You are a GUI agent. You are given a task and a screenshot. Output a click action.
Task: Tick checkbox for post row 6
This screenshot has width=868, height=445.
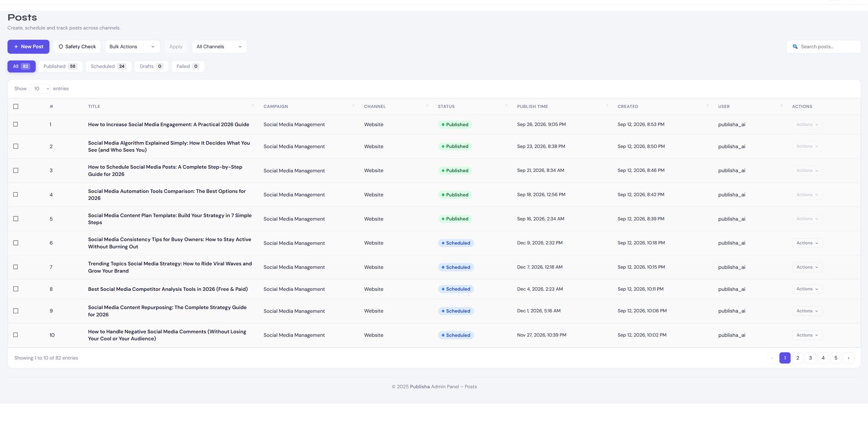click(x=16, y=243)
